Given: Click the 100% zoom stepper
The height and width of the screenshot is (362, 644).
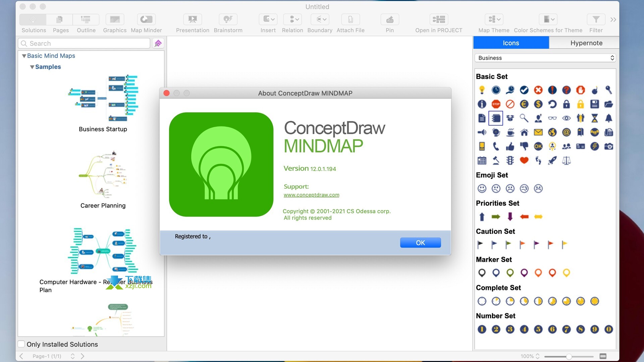Looking at the screenshot, I should (538, 356).
